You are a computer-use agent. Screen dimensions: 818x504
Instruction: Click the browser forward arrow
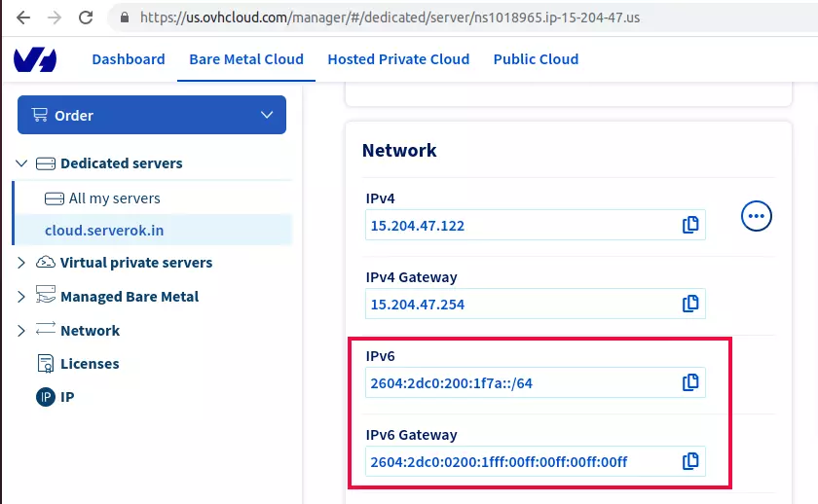pyautogui.click(x=55, y=18)
